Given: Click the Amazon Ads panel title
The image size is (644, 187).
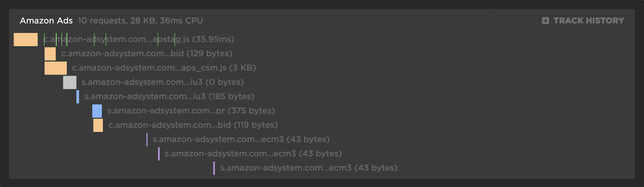Looking at the screenshot, I should 46,21.
